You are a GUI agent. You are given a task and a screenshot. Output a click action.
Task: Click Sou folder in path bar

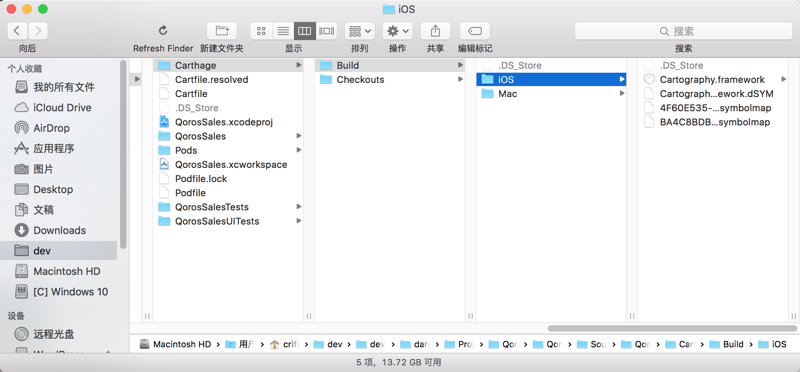[x=592, y=344]
